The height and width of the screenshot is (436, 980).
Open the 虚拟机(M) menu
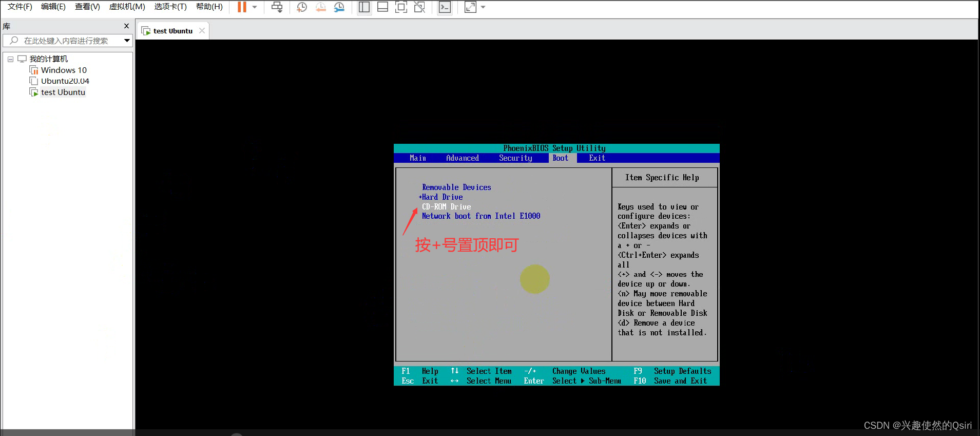[x=127, y=7]
